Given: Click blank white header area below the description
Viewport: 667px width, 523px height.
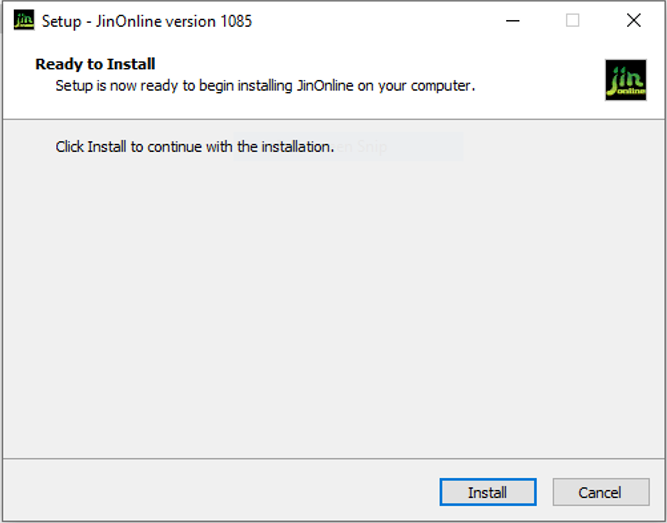Looking at the screenshot, I should 300,107.
